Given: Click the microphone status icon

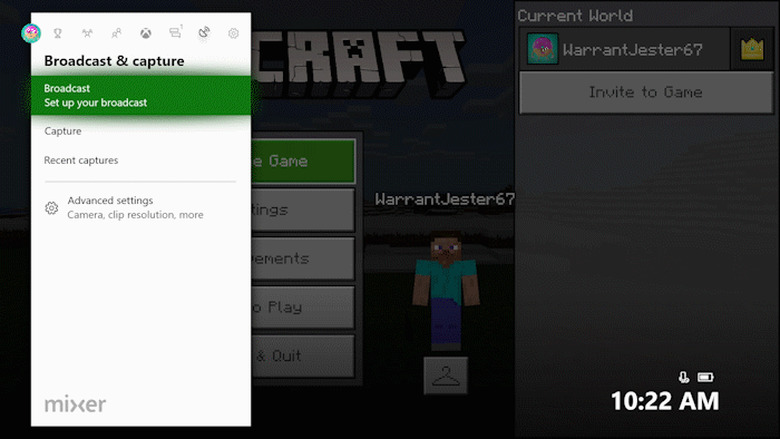Looking at the screenshot, I should 684,377.
